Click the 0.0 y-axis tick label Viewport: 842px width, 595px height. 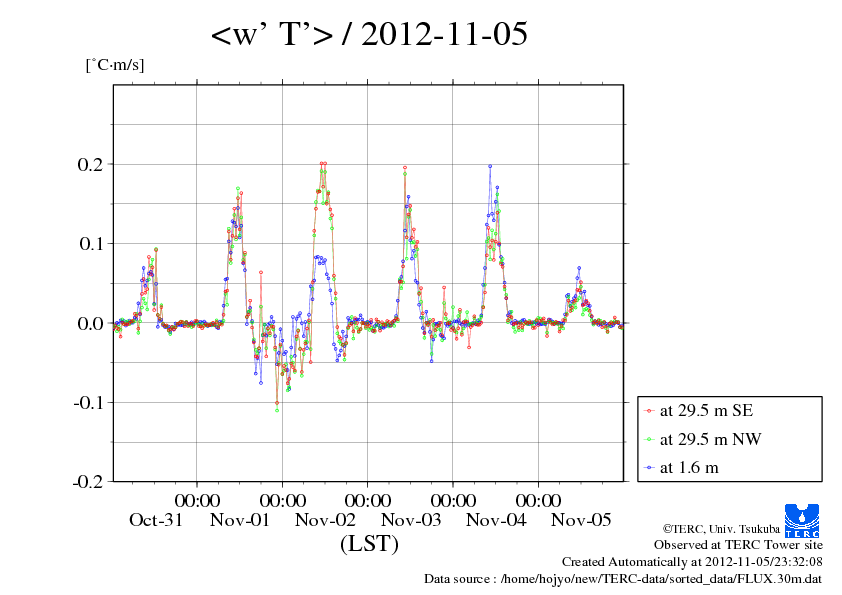click(x=90, y=323)
